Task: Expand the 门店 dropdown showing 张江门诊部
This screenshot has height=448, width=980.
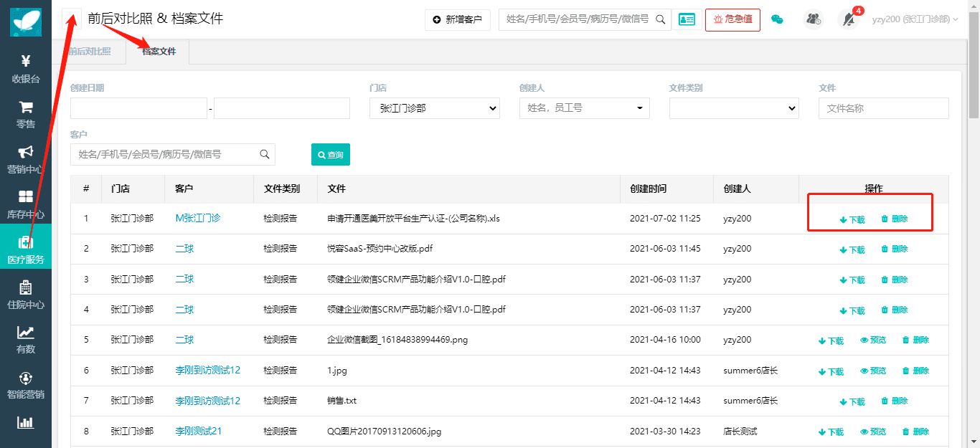Action: tap(434, 108)
